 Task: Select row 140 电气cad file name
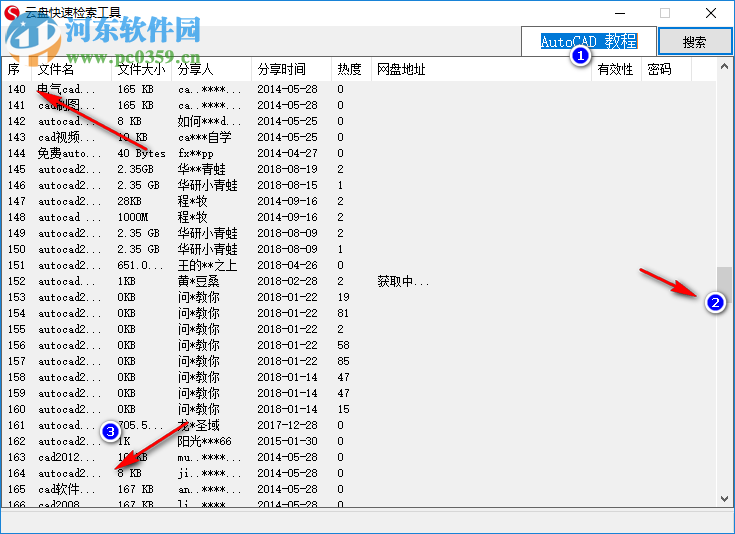[x=67, y=89]
